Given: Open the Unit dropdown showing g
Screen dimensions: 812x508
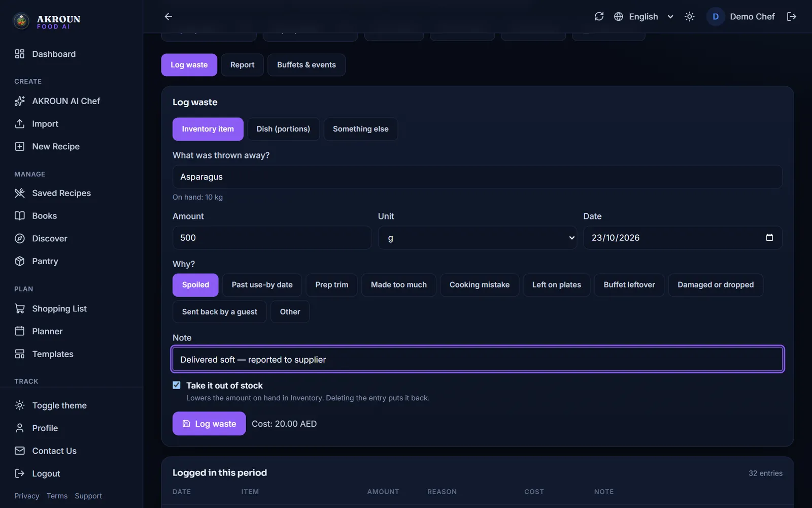Looking at the screenshot, I should click(478, 238).
